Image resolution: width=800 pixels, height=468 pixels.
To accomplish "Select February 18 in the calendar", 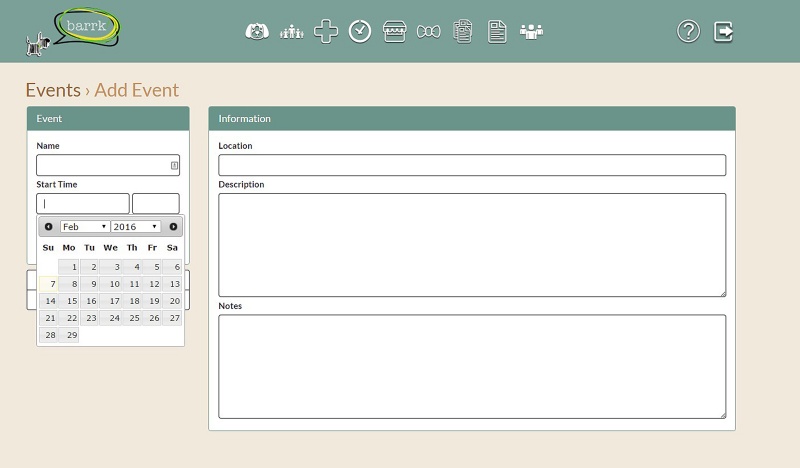I will coord(132,301).
